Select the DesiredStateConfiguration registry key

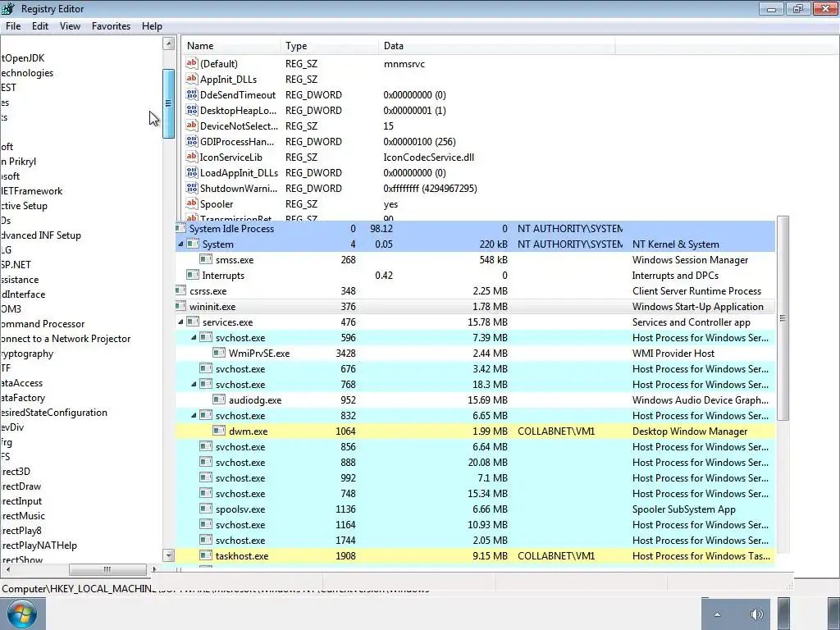pyautogui.click(x=53, y=413)
